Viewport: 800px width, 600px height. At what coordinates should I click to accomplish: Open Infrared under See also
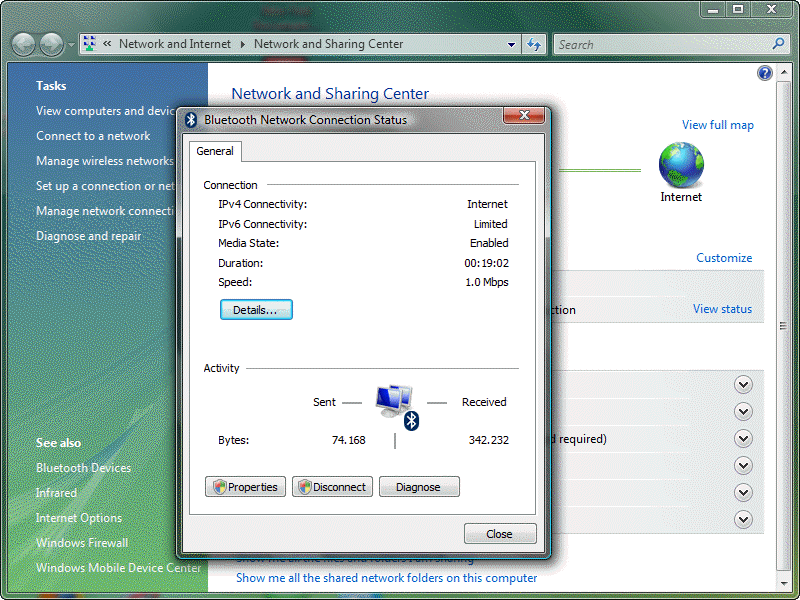[x=56, y=493]
